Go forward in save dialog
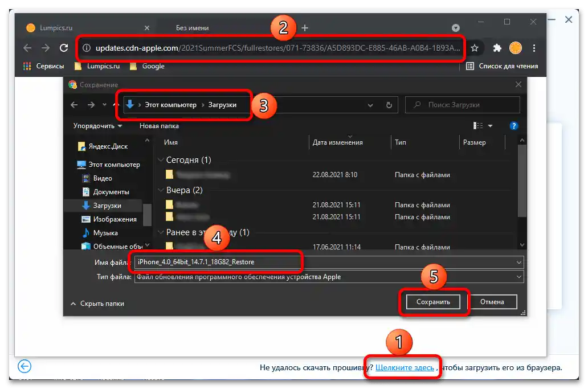 [91, 105]
